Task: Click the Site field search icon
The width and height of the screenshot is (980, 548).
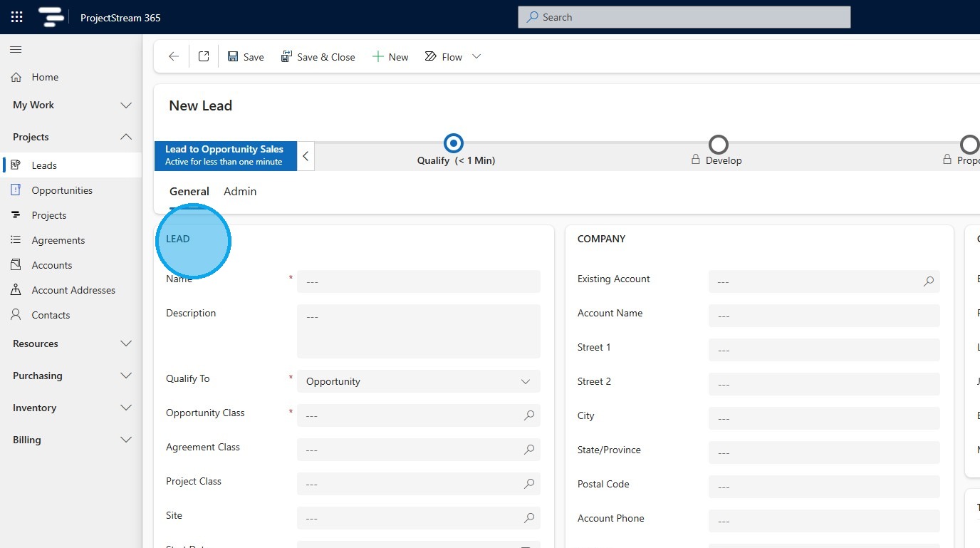Action: [529, 518]
